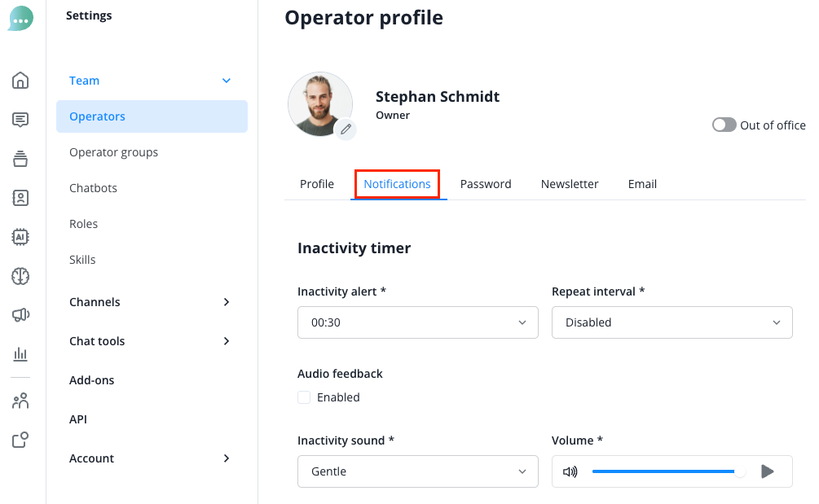Open the megaphone campaigns icon
Viewport: 819px width, 504px height.
point(20,315)
